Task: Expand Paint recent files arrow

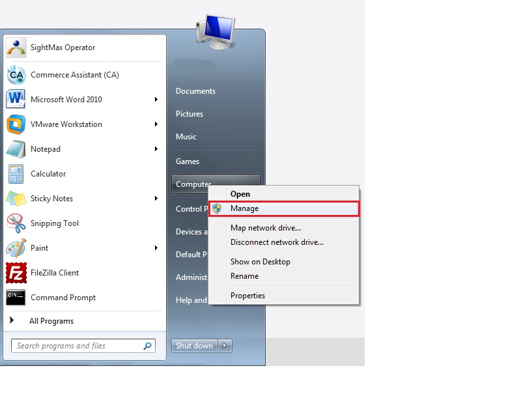Action: tap(156, 248)
